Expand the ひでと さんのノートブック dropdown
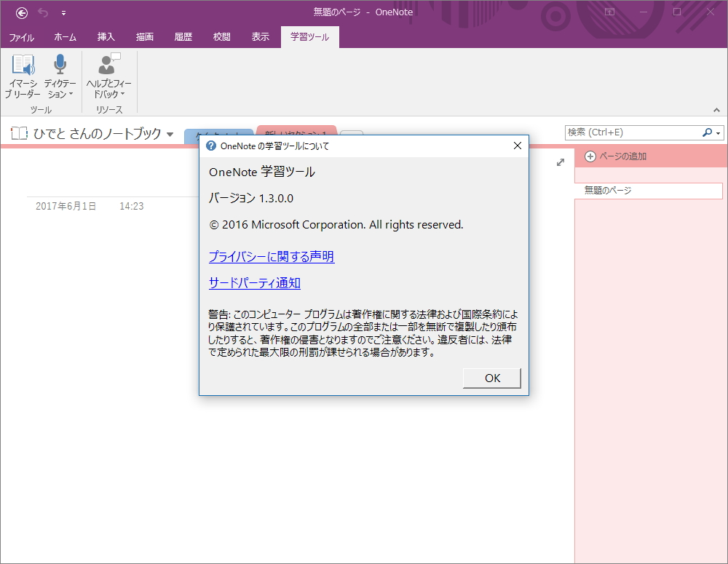Image resolution: width=728 pixels, height=564 pixels. coord(170,134)
